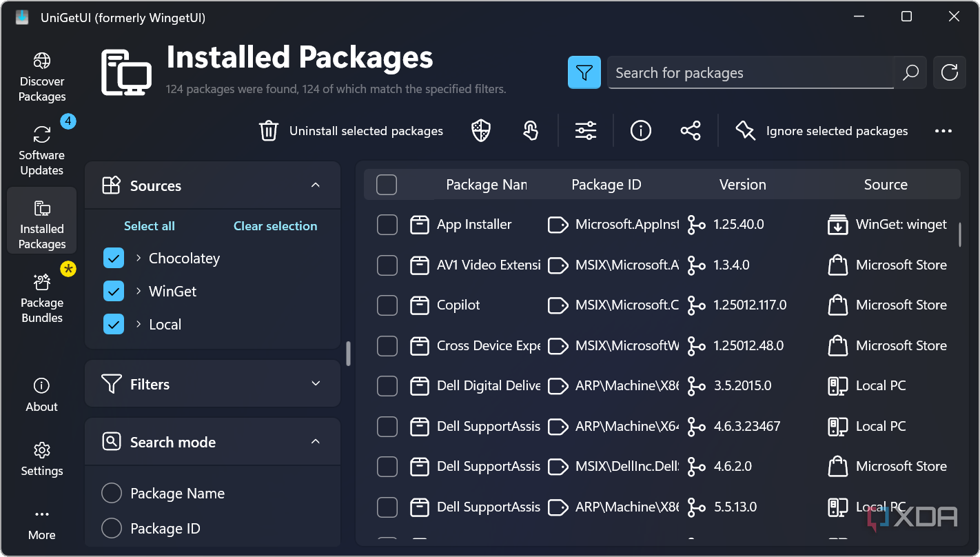Toggle the select-all packages header checkbox
Image resolution: width=980 pixels, height=557 pixels.
(x=387, y=185)
